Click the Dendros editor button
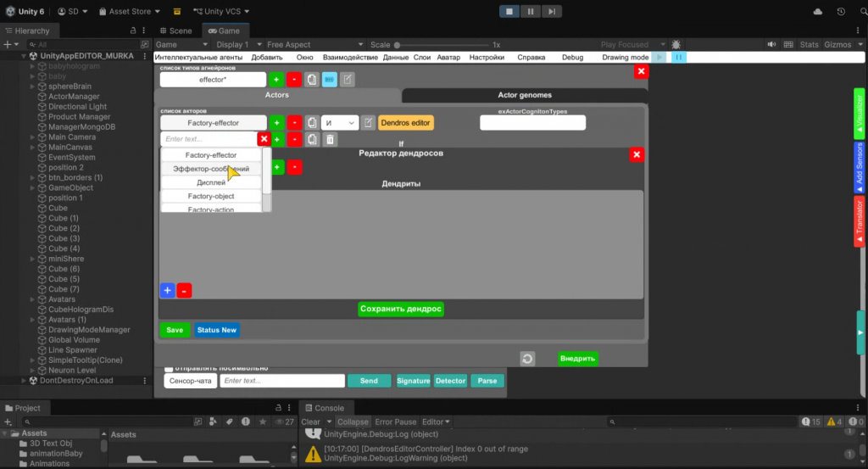The height and width of the screenshot is (469, 868). [405, 123]
